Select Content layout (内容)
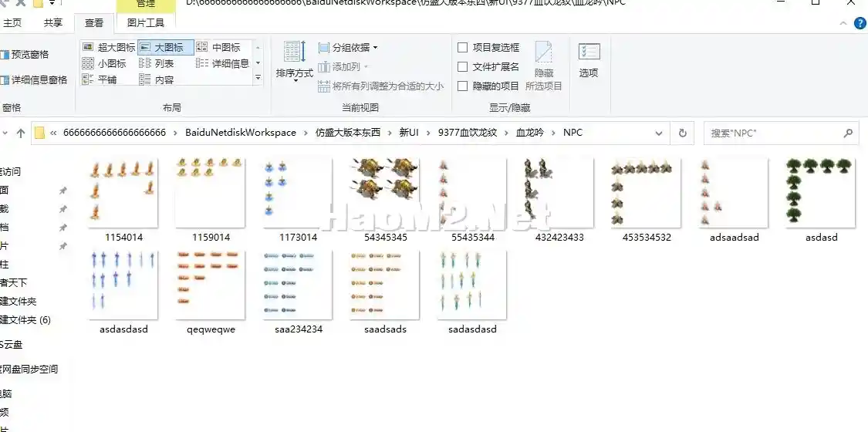The height and width of the screenshot is (432, 868). (157, 79)
